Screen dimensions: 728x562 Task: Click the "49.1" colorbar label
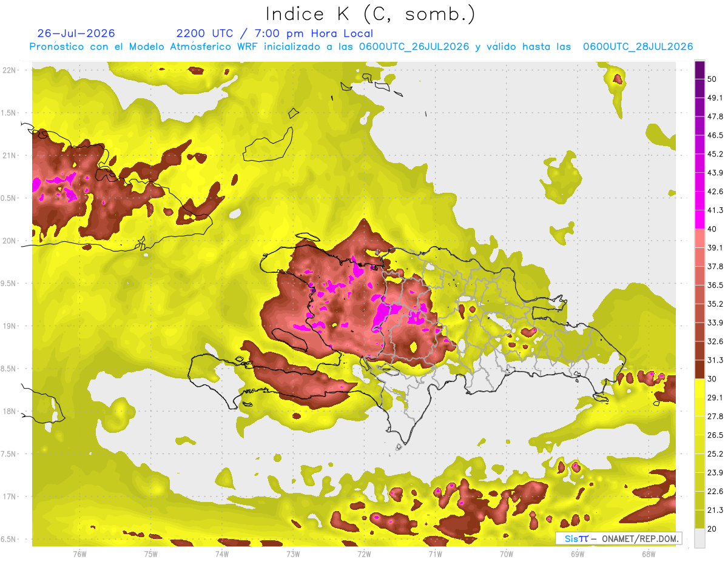click(x=715, y=98)
